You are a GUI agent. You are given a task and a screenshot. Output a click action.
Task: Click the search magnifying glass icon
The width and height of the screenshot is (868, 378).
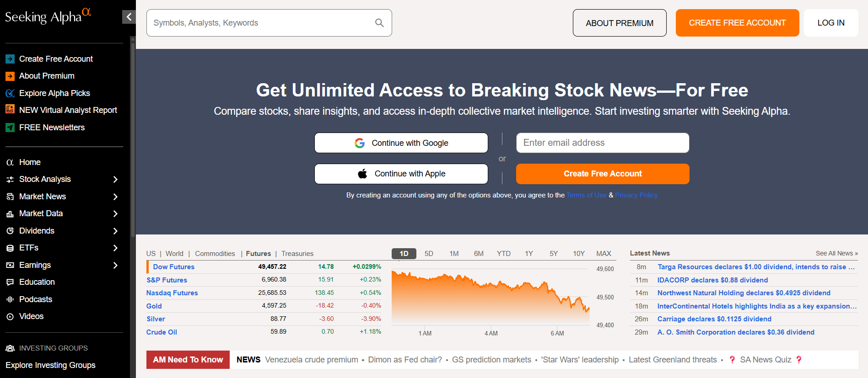point(379,23)
